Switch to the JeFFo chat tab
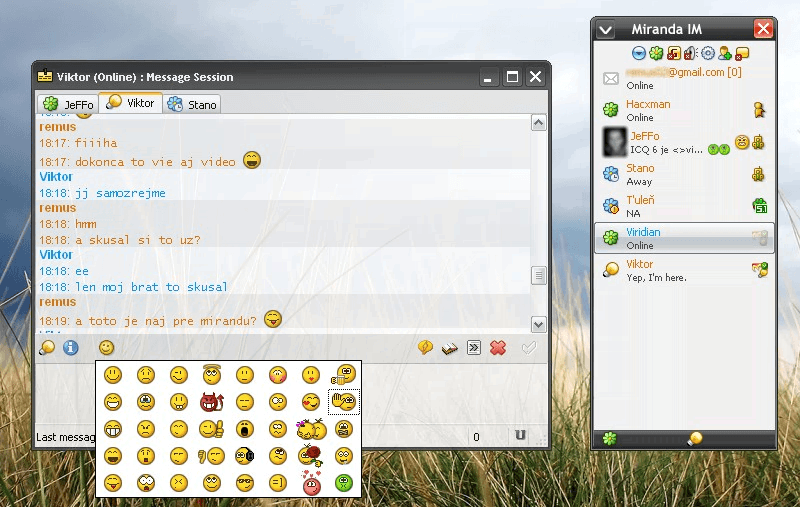 [x=68, y=104]
